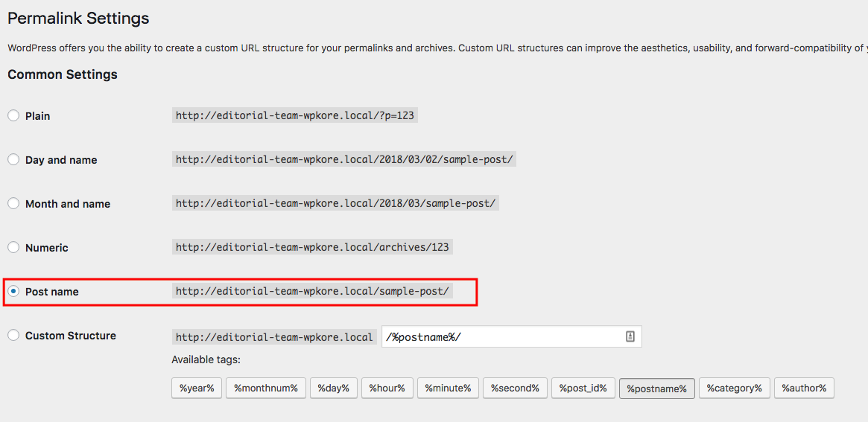This screenshot has width=868, height=422.
Task: Add the %monthnum% tag button
Action: pyautogui.click(x=266, y=389)
